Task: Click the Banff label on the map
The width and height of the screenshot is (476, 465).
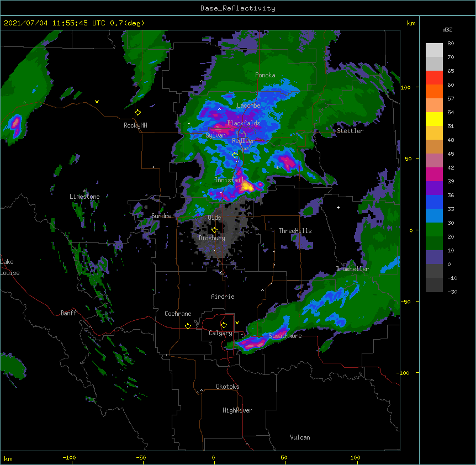Action: tap(68, 313)
